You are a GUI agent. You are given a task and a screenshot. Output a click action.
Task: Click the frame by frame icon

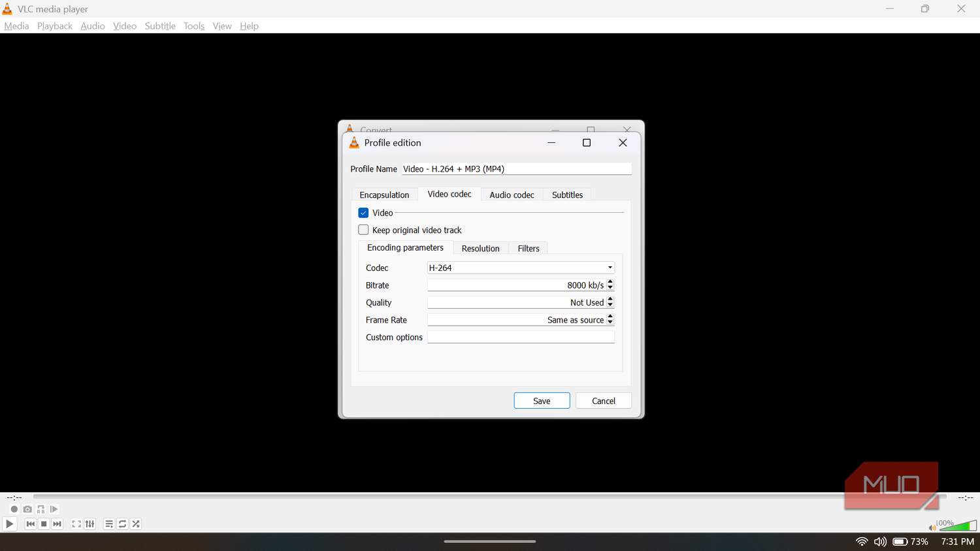54,509
